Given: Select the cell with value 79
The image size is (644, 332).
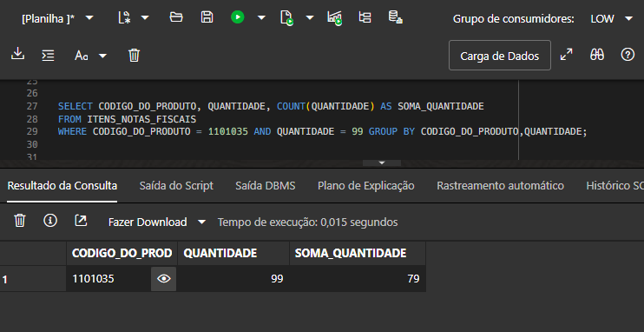Looking at the screenshot, I should 358,279.
